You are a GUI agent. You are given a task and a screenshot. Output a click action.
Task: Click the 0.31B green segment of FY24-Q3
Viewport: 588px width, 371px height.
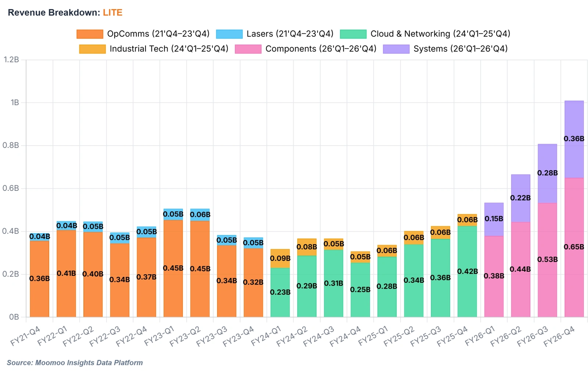coord(334,283)
